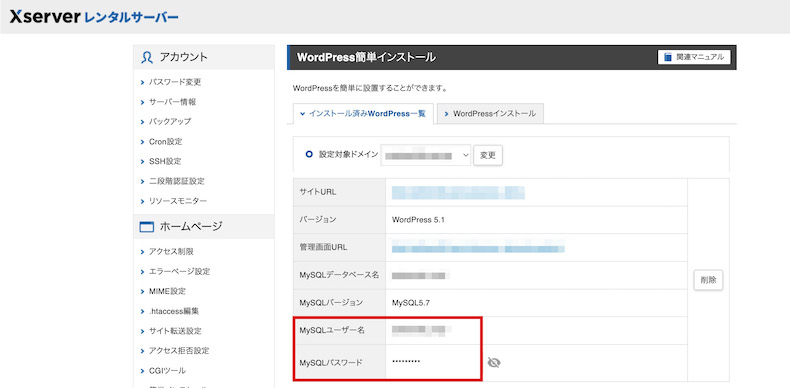The width and height of the screenshot is (790, 388).
Task: Reveal MySQL password with eye icon
Action: tap(494, 362)
